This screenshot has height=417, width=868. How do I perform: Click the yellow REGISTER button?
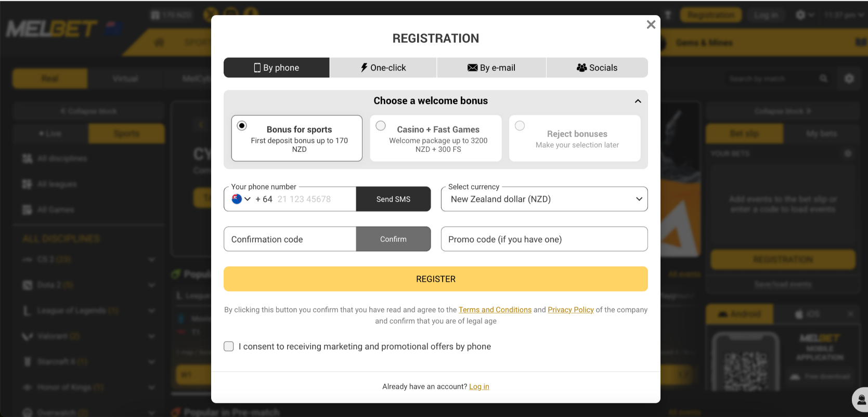click(x=435, y=279)
